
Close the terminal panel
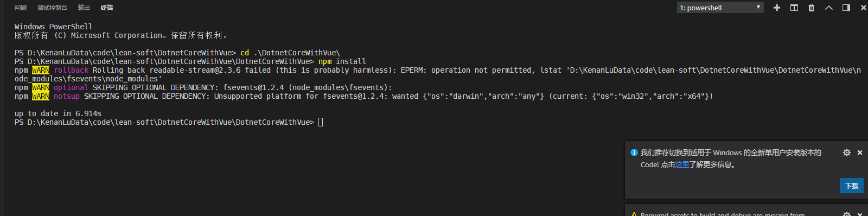[864, 8]
